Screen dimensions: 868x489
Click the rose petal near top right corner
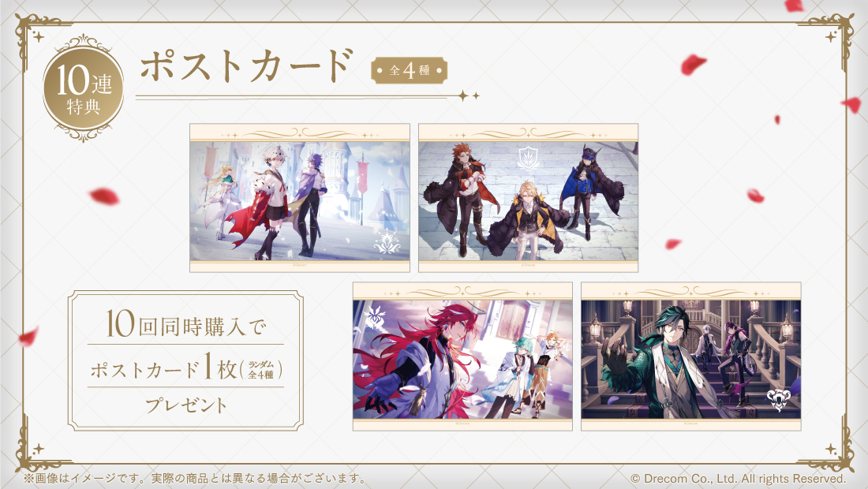tap(794, 6)
